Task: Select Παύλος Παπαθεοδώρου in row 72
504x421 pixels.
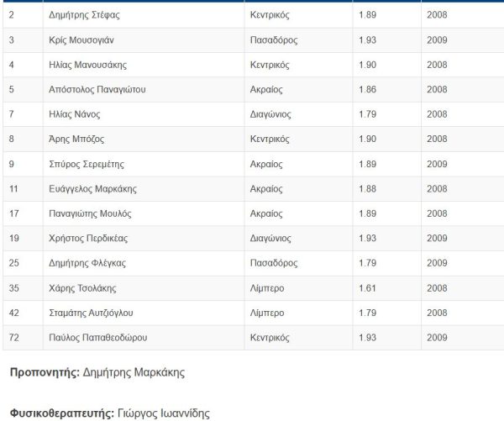Action: tap(98, 338)
